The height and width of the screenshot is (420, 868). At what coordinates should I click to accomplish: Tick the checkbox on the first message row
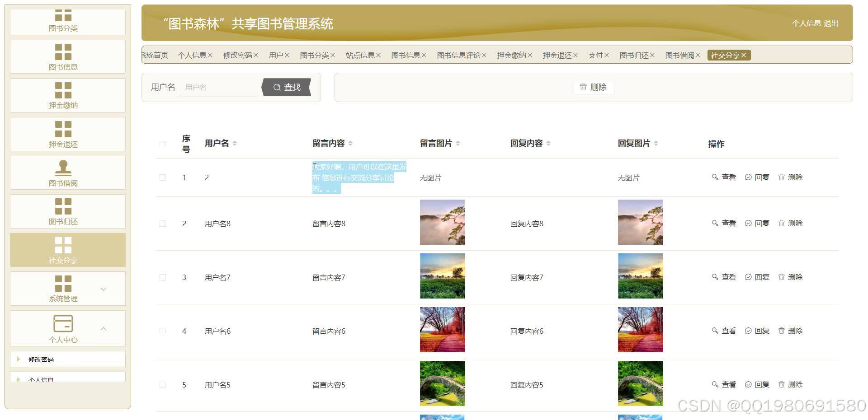coord(163,177)
